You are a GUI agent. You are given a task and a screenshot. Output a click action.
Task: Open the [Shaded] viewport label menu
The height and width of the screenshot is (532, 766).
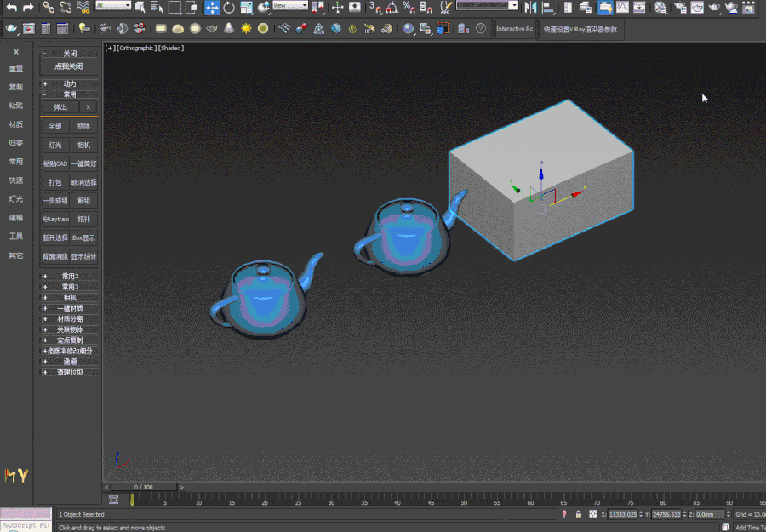click(171, 48)
